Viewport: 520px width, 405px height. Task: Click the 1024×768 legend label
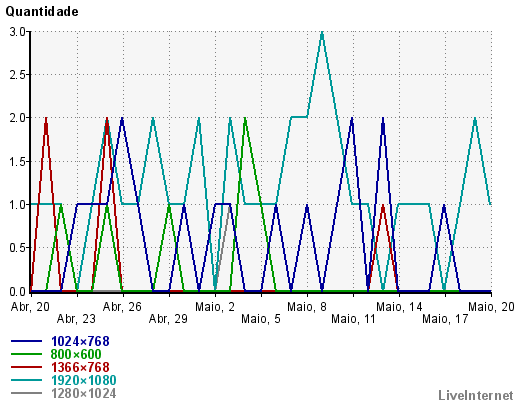click(80, 341)
